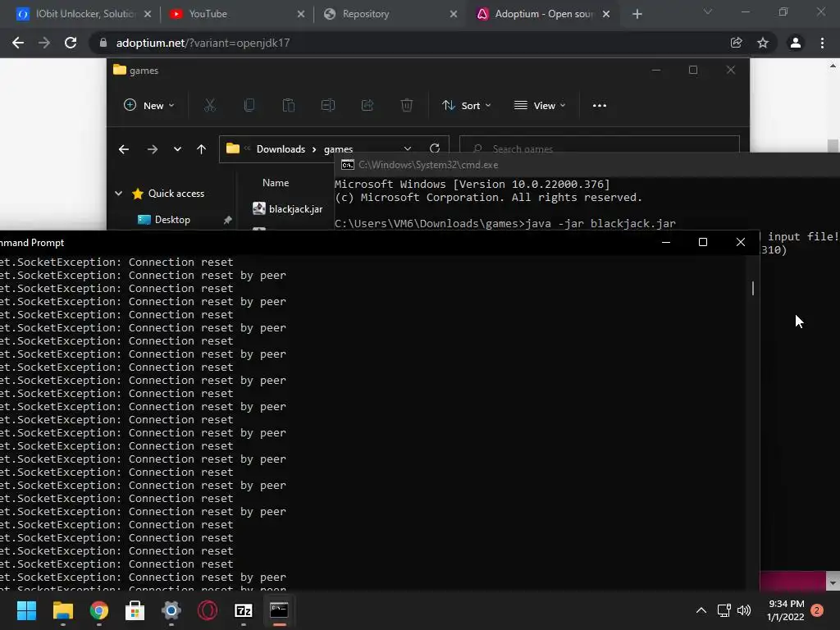Open the New item dropdown in File Explorer
Viewport: 840px width, 630px height.
tap(149, 106)
